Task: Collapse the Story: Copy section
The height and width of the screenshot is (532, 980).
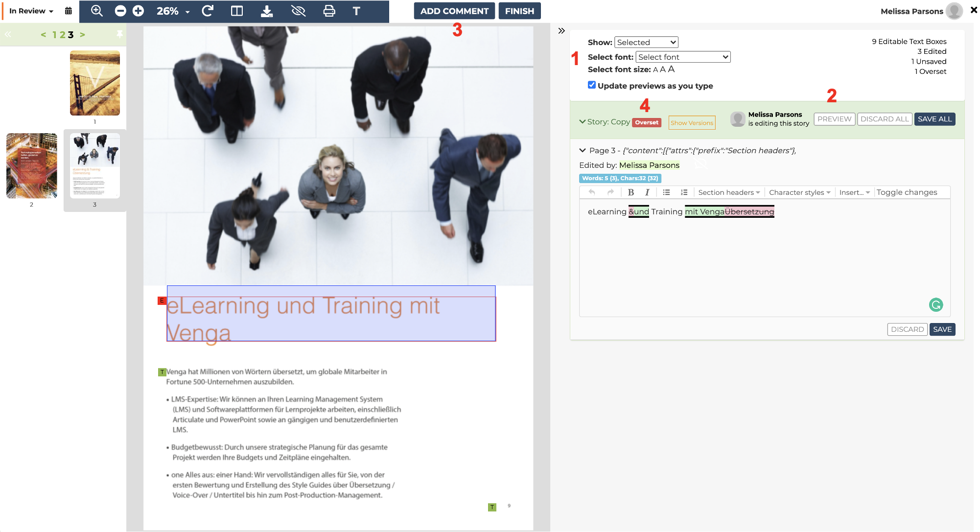Action: pos(583,121)
